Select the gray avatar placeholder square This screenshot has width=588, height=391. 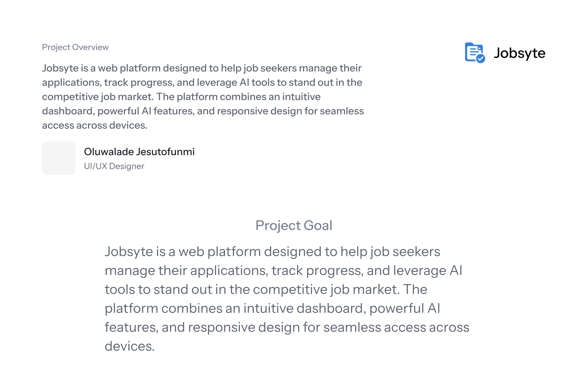(59, 158)
